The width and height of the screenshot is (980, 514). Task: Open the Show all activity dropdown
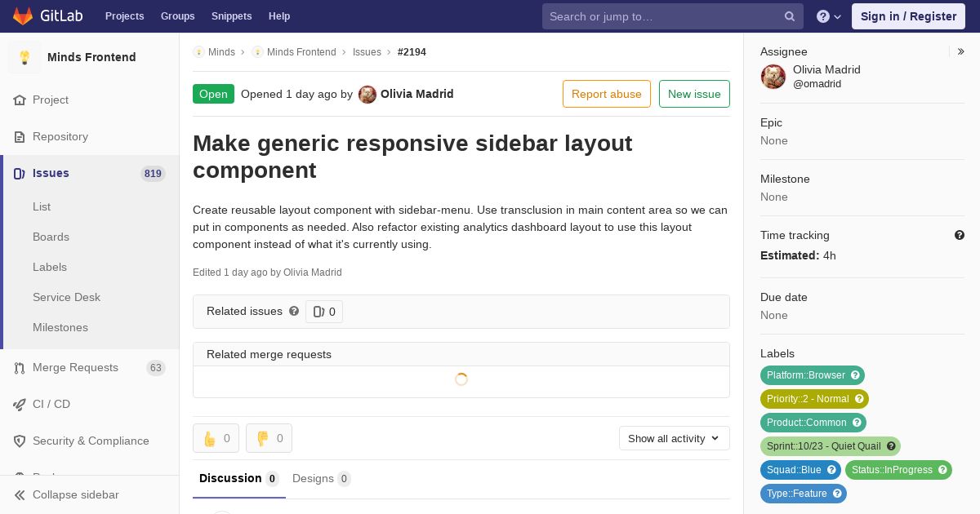(674, 438)
